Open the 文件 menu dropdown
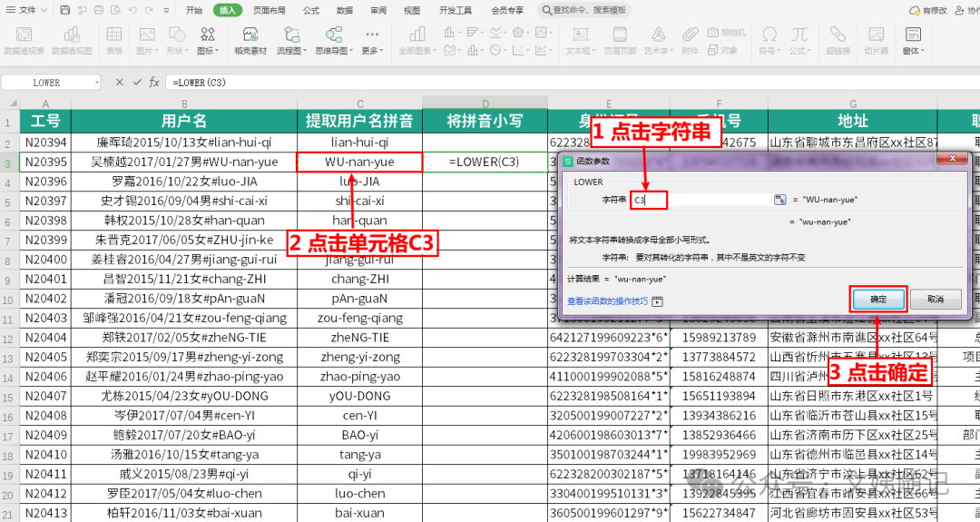The width and height of the screenshot is (980, 522). 27,10
